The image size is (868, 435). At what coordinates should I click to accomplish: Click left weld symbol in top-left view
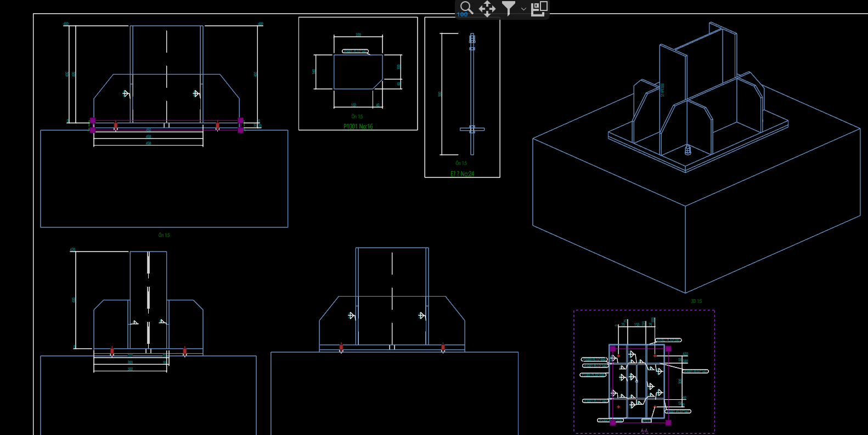126,93
